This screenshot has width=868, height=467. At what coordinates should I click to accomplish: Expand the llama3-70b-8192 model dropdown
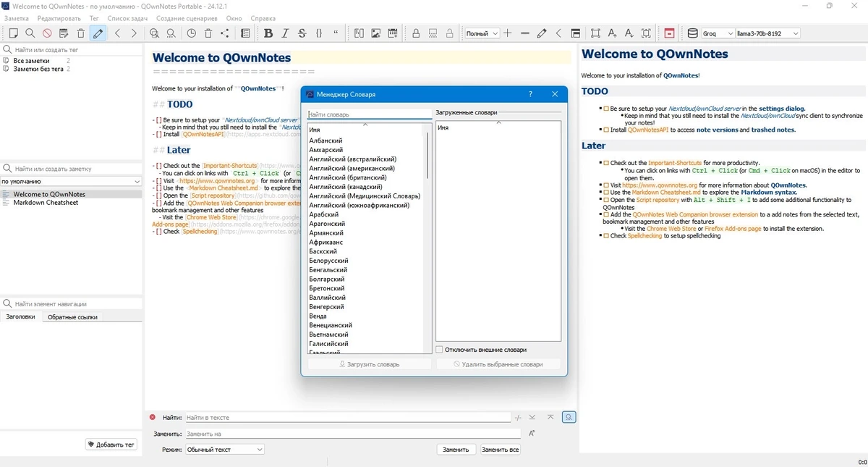pyautogui.click(x=767, y=33)
